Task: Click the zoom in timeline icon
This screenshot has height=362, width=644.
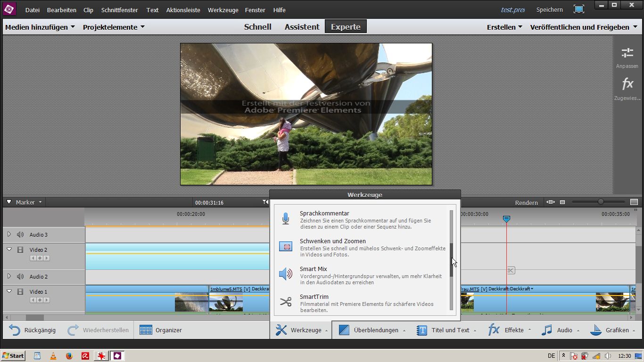Action: coord(634,202)
